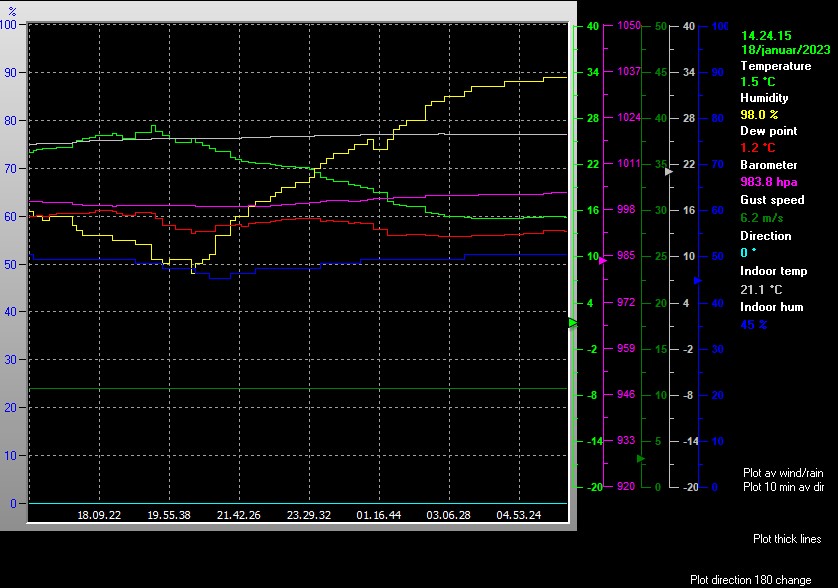The width and height of the screenshot is (838, 588).
Task: Click the Indoor temp label
Action: click(773, 271)
